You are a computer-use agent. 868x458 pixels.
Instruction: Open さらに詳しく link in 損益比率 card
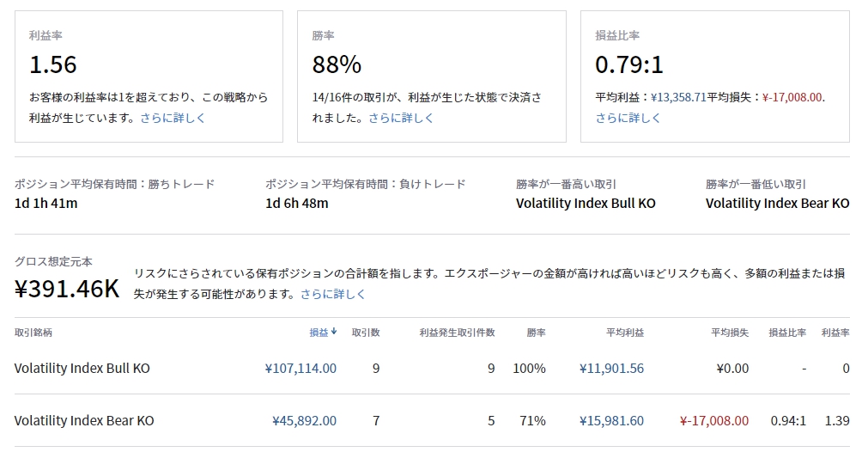pyautogui.click(x=628, y=118)
